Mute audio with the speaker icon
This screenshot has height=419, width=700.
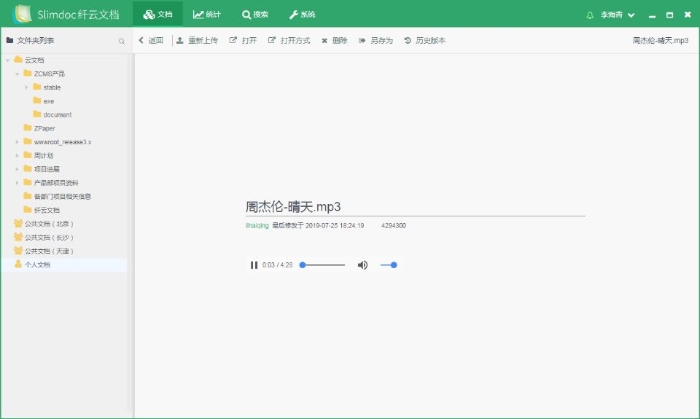[362, 265]
